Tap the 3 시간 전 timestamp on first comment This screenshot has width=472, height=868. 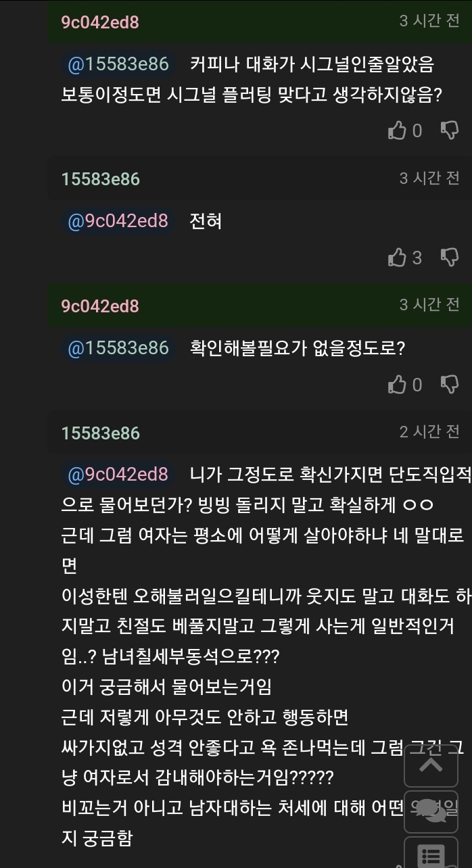pos(429,21)
